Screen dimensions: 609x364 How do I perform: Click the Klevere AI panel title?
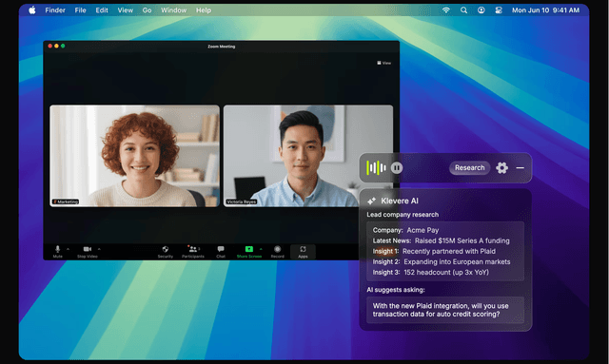(x=400, y=201)
